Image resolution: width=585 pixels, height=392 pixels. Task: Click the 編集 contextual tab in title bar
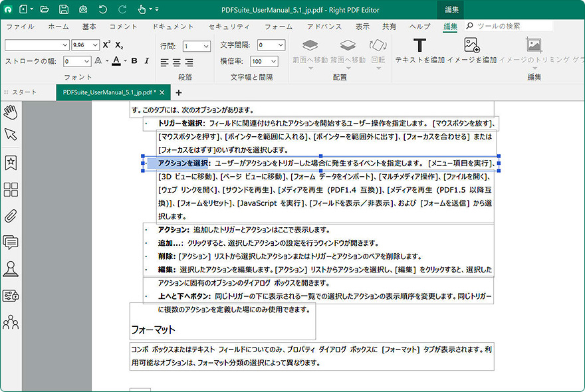tap(451, 10)
